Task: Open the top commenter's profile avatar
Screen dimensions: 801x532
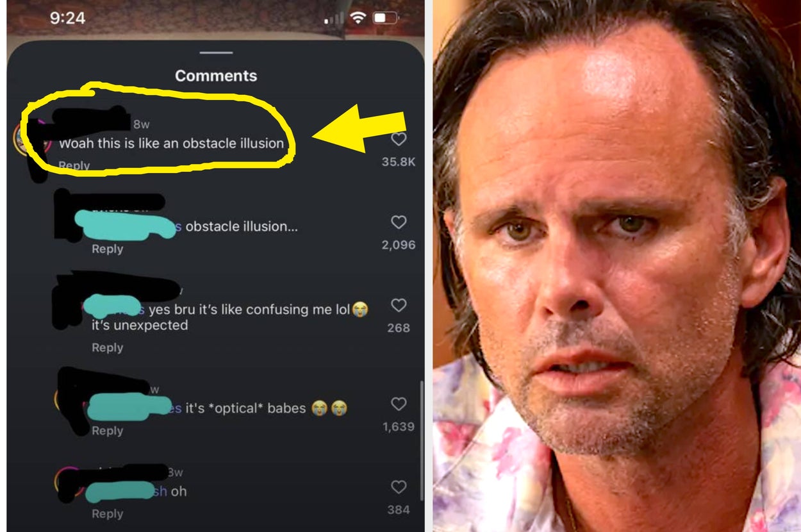Action: tap(31, 140)
